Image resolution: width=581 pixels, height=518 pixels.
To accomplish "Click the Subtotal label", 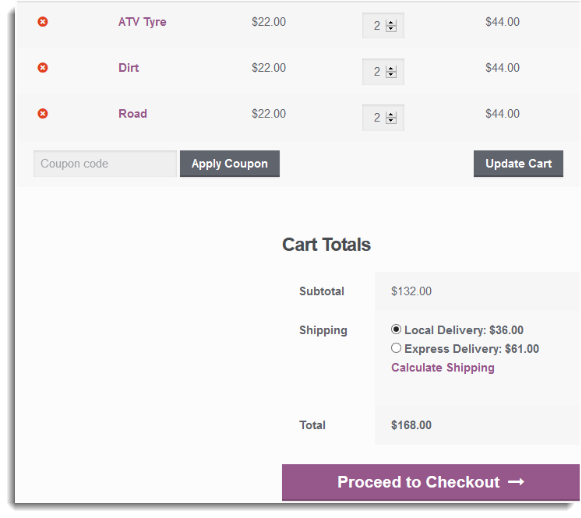I will click(x=322, y=291).
